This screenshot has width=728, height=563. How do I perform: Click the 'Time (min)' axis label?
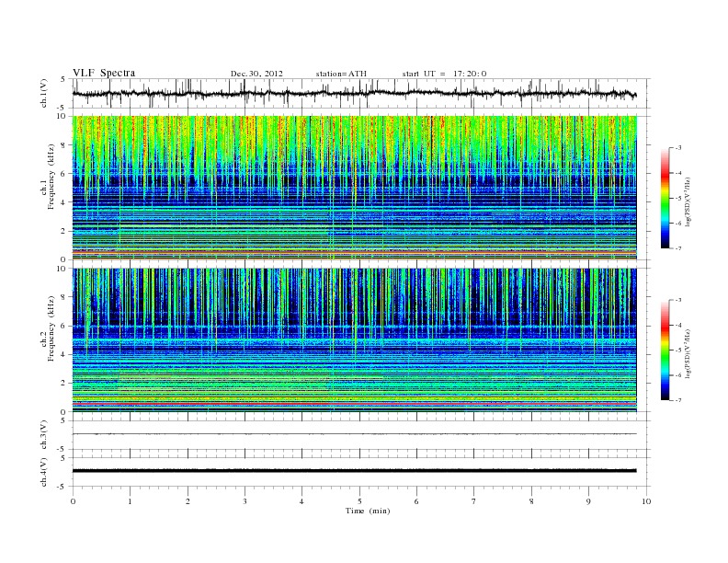click(368, 511)
